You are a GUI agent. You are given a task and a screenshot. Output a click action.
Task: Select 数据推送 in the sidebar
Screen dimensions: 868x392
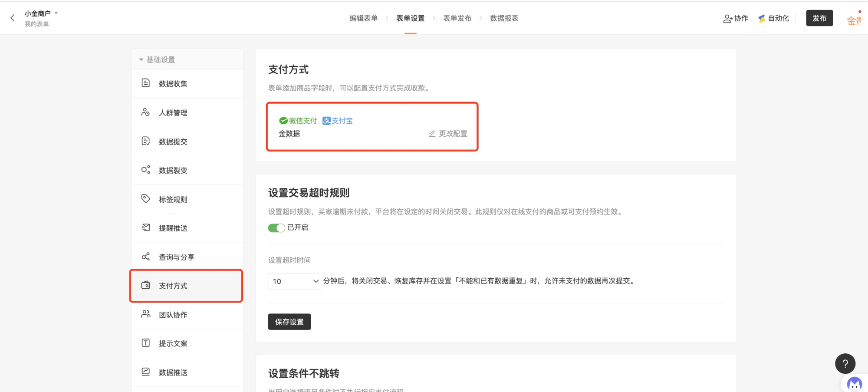(x=173, y=372)
